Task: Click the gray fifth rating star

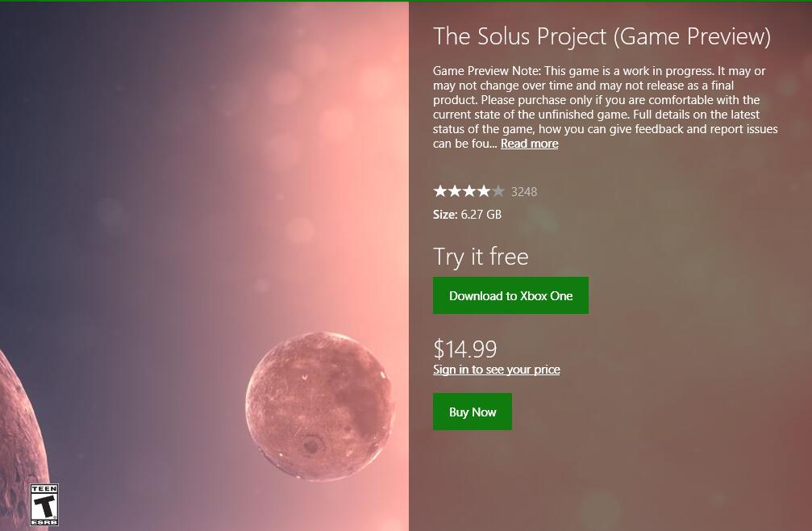Action: (498, 191)
